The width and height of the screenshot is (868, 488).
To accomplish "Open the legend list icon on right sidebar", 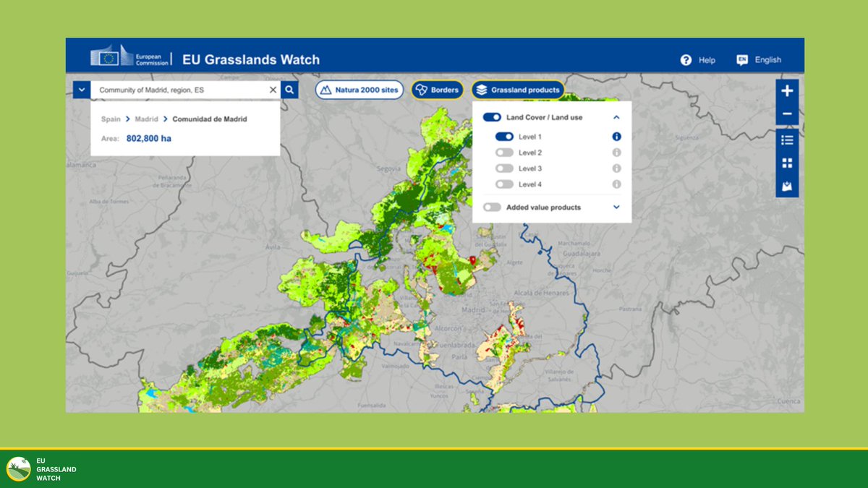I will pyautogui.click(x=787, y=140).
